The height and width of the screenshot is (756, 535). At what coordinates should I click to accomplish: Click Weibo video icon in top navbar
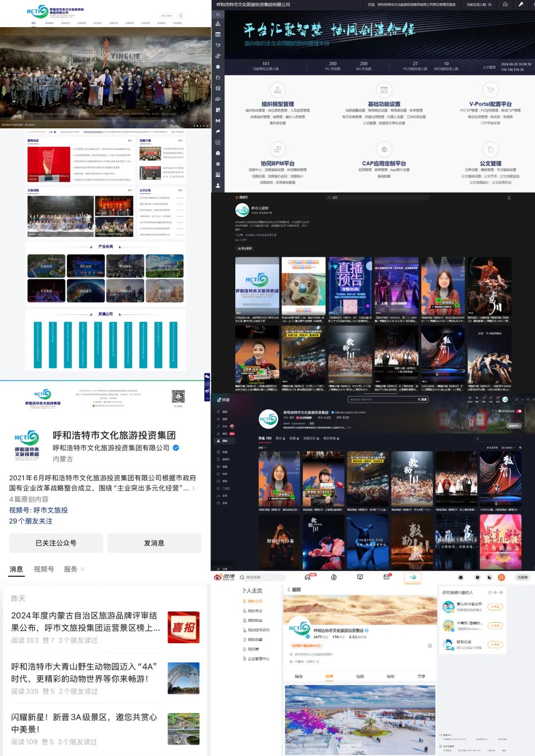tap(360, 577)
